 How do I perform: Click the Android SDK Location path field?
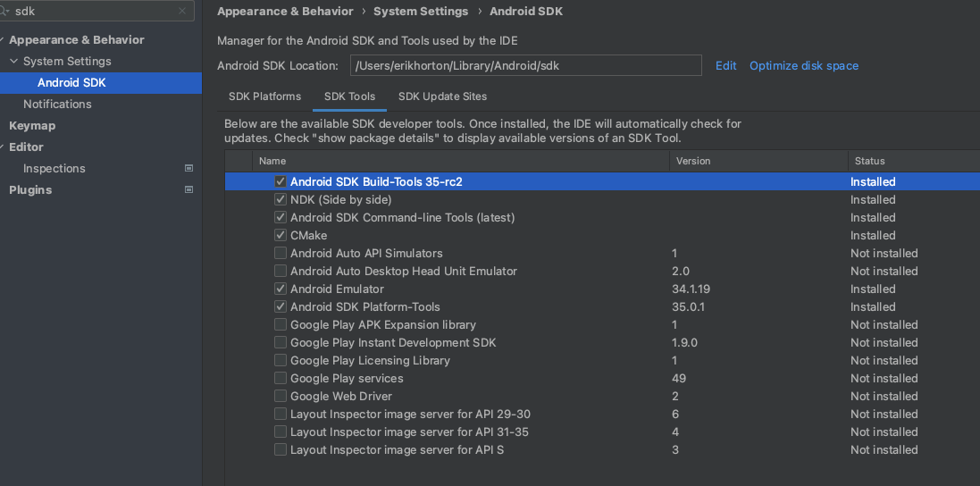pyautogui.click(x=525, y=65)
